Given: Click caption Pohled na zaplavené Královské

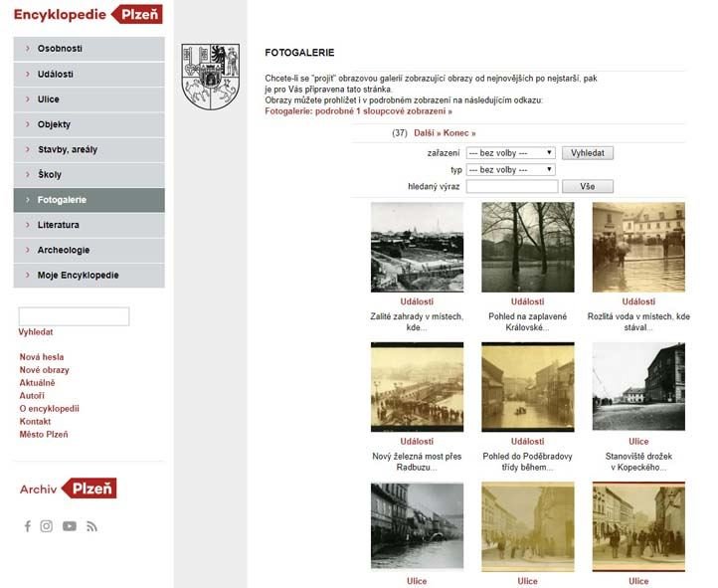Looking at the screenshot, I should tap(527, 322).
